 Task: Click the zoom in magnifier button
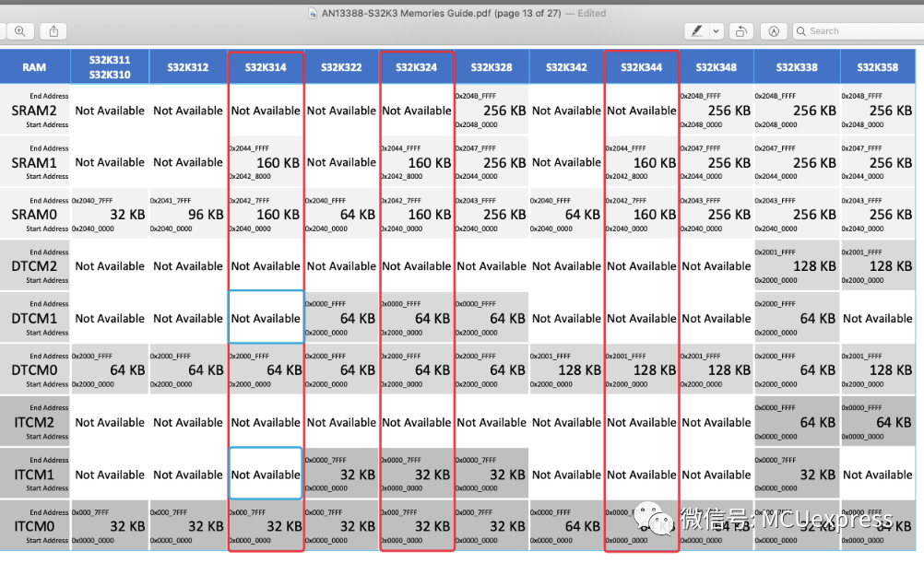tap(20, 31)
